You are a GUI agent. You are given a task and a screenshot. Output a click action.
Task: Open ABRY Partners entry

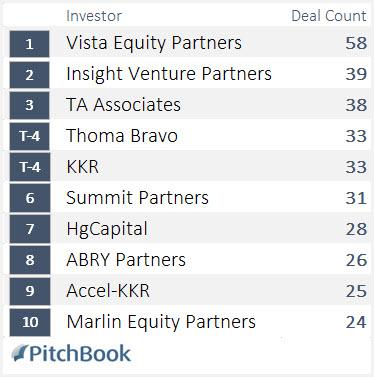tap(126, 260)
